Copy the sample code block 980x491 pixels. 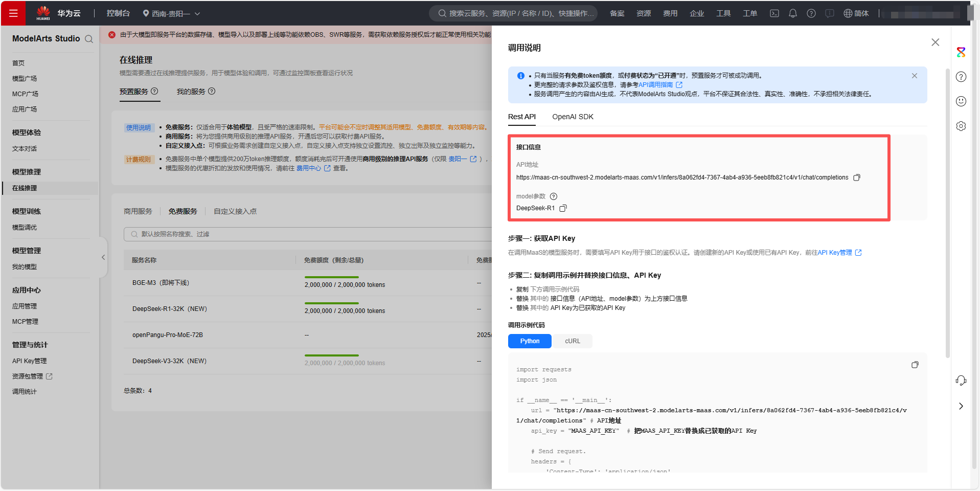coord(915,365)
